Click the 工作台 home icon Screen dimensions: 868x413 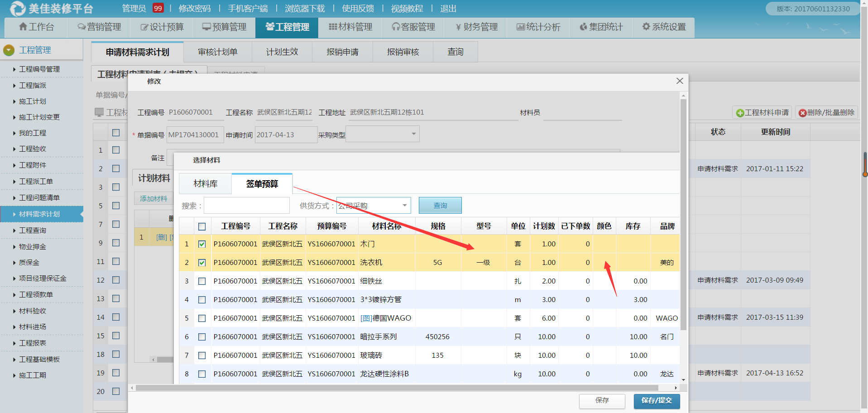(23, 27)
